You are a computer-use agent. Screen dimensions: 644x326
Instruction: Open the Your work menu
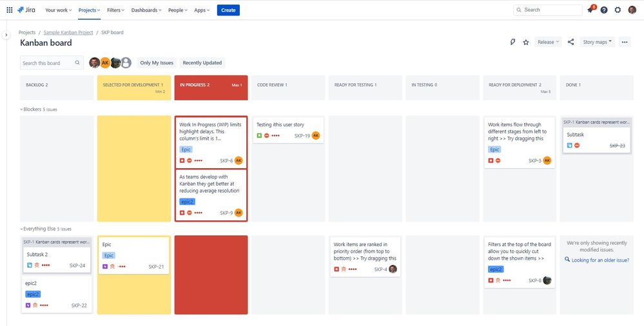point(58,10)
